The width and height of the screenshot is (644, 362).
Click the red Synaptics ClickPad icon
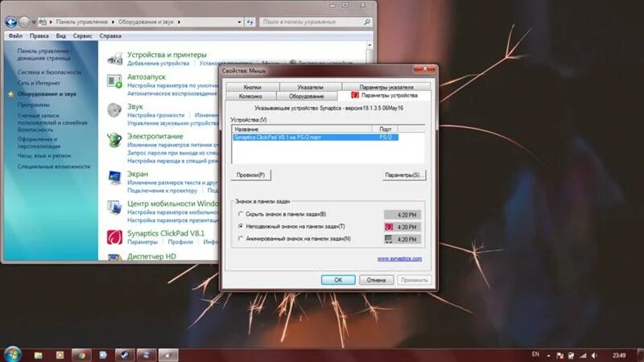114,237
